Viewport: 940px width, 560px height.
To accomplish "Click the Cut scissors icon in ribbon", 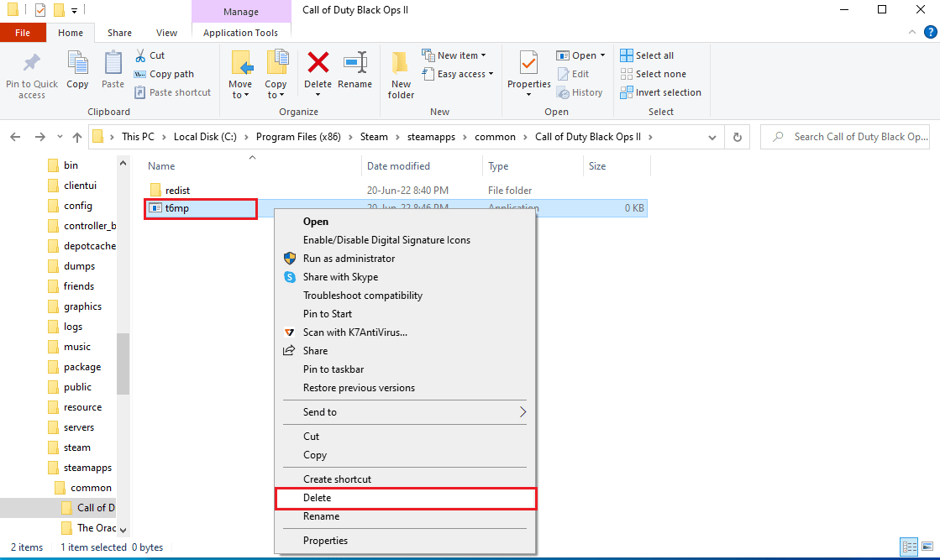I will 140,55.
